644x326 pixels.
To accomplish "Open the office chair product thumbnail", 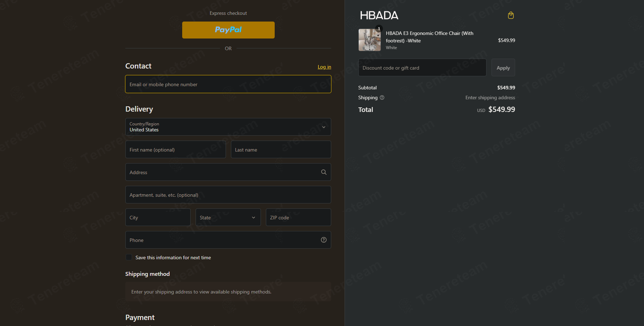I will 370,40.
